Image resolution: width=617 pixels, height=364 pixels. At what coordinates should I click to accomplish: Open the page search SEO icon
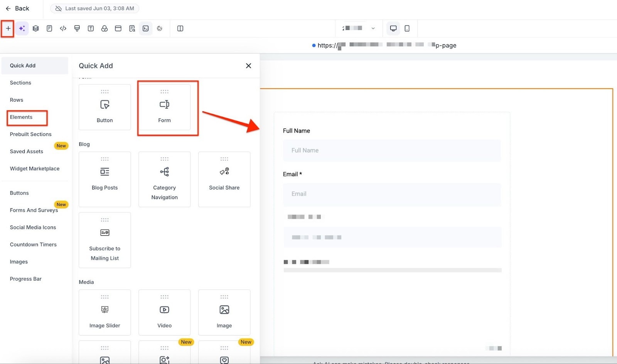coord(132,29)
